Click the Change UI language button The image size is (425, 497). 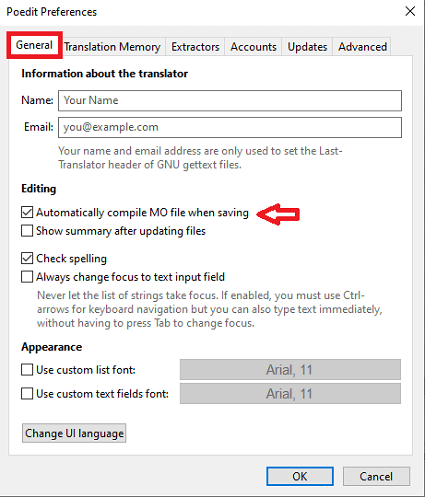[x=74, y=433]
